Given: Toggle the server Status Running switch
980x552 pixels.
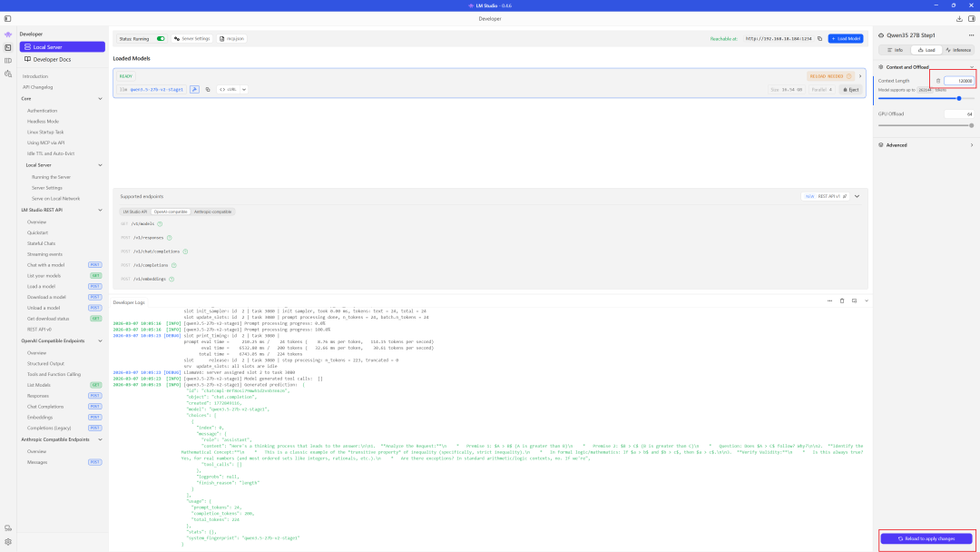Looking at the screenshot, I should click(x=161, y=39).
